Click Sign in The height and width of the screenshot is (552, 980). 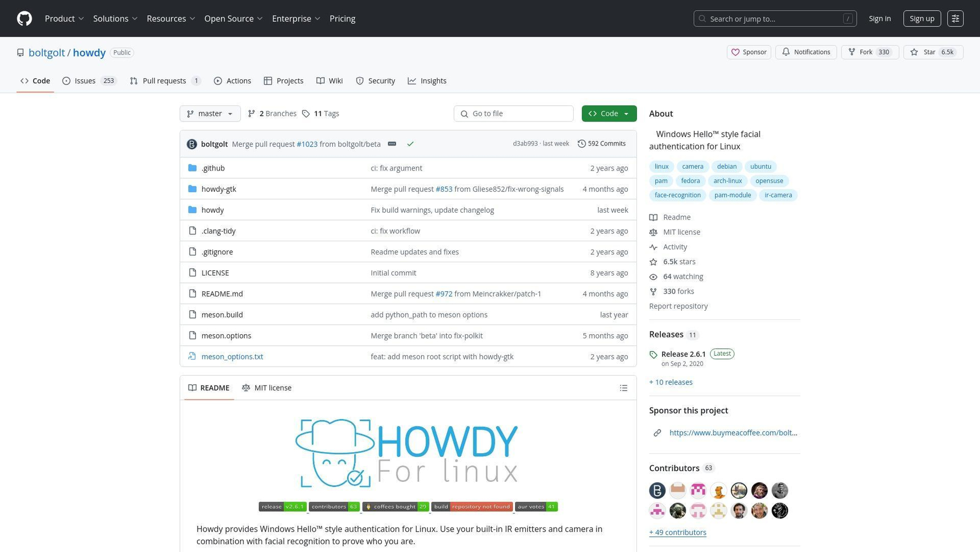pyautogui.click(x=880, y=18)
